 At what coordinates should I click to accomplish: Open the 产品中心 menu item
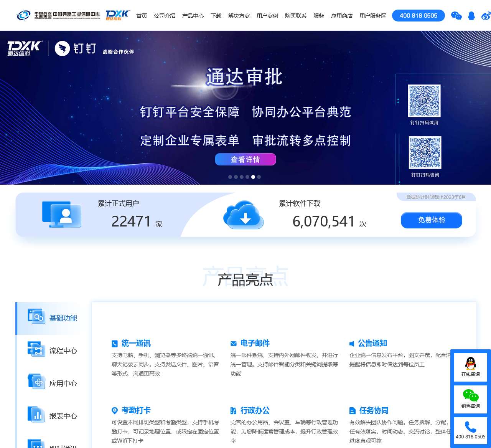193,16
